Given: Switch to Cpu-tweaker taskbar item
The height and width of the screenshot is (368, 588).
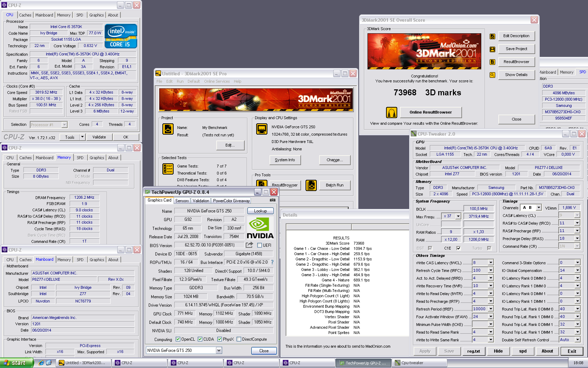Looking at the screenshot, I should (419, 363).
